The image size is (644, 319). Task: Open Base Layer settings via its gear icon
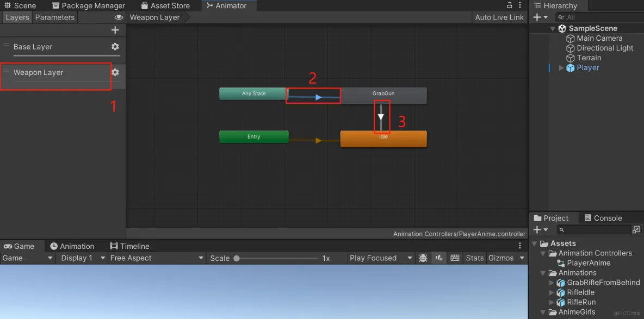(x=115, y=47)
